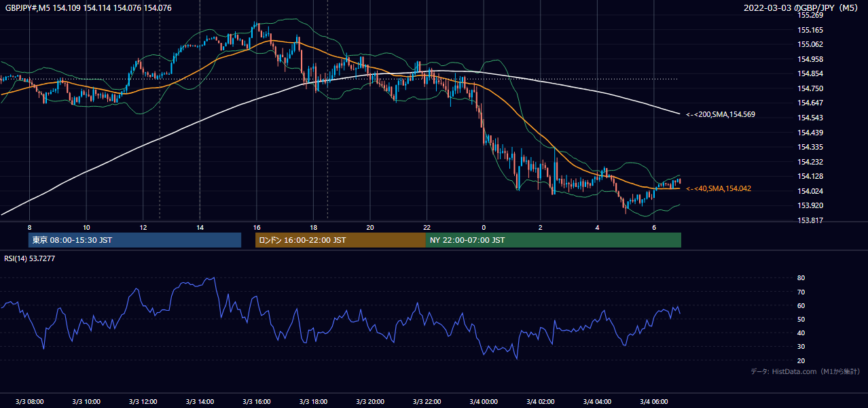Click RSI axis level 70
This screenshot has height=408, width=868.
801,292
